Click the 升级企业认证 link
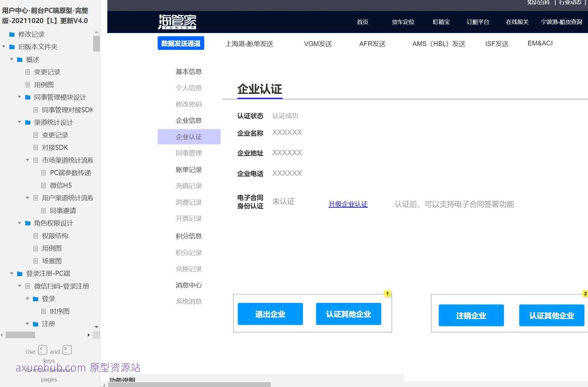Image resolution: width=588 pixels, height=387 pixels. tap(348, 204)
